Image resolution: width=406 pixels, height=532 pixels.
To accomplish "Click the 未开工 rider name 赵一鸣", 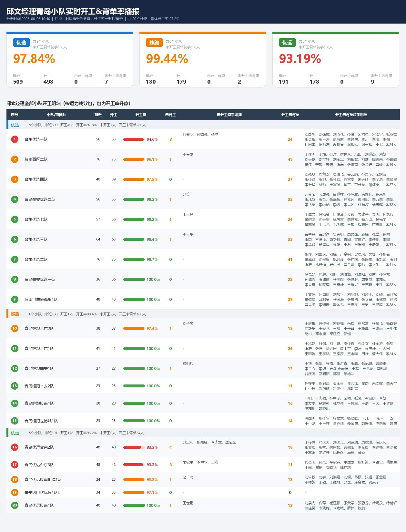I will click(188, 477).
